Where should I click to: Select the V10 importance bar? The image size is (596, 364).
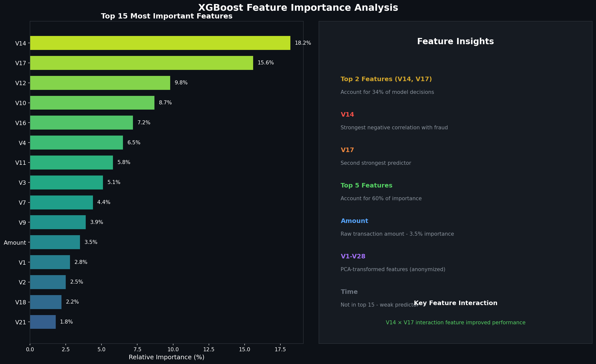(92, 103)
